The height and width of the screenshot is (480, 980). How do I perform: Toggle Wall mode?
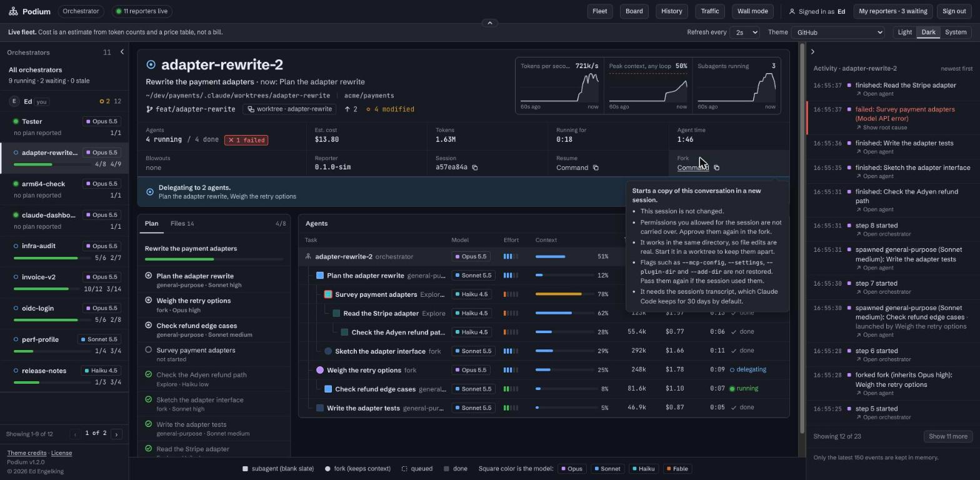click(752, 11)
